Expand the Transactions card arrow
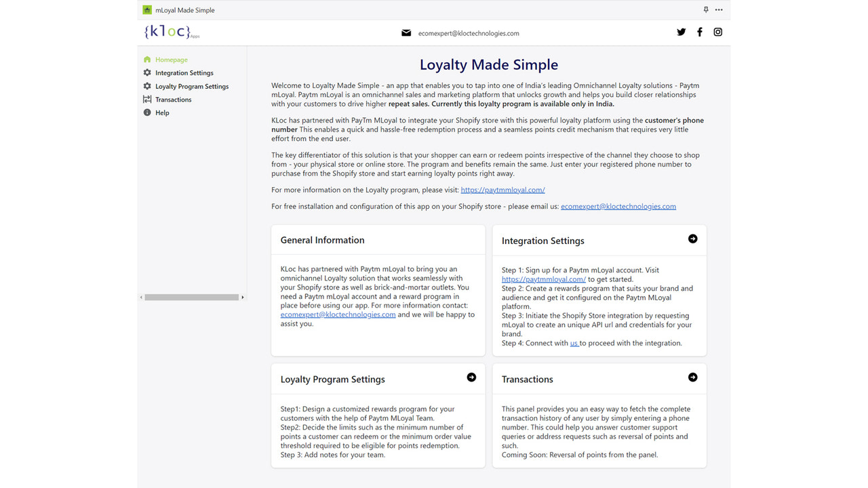 (692, 377)
